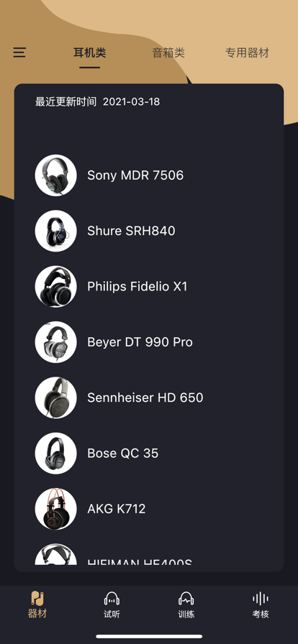The width and height of the screenshot is (298, 644).
Task: Select the Sony MDR 7506 entry
Action: click(149, 175)
